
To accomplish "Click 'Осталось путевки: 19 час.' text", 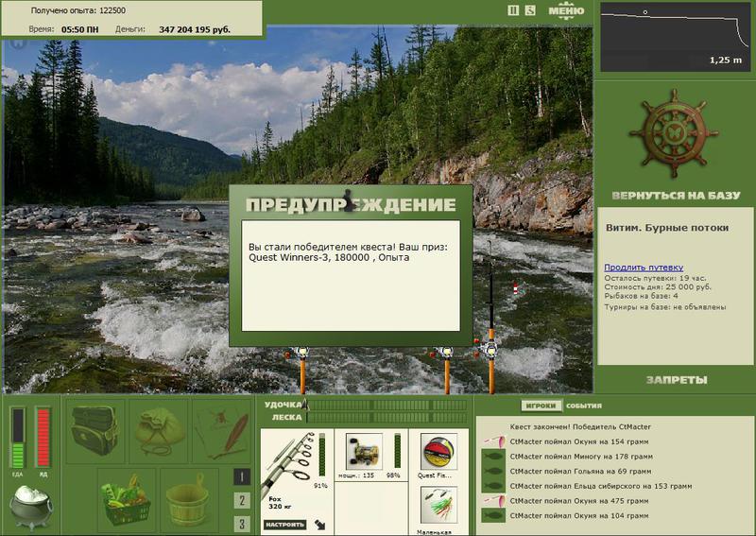I will [x=655, y=278].
